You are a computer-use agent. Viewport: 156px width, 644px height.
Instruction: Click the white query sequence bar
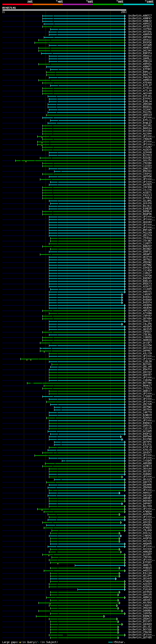coord(64,10)
